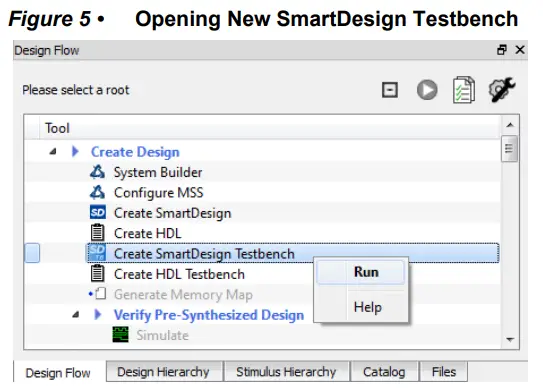Select the Simulate item
543x392 pixels.
point(162,335)
